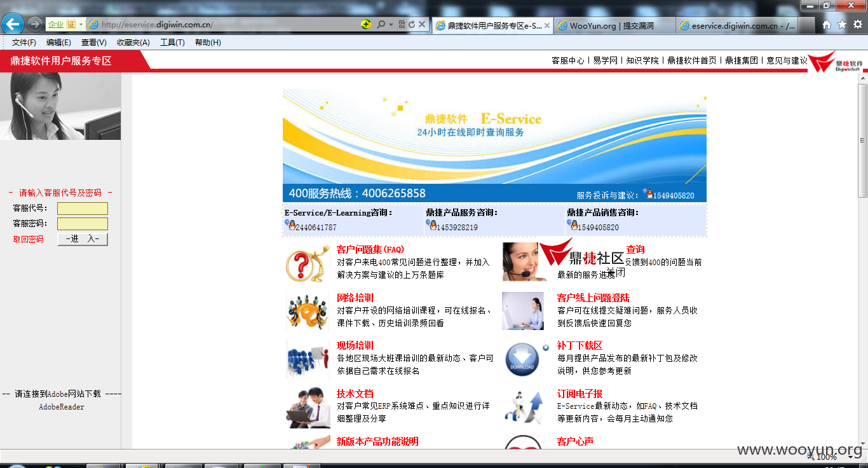Click QQ penguin icon next to 2440641787

click(290, 225)
